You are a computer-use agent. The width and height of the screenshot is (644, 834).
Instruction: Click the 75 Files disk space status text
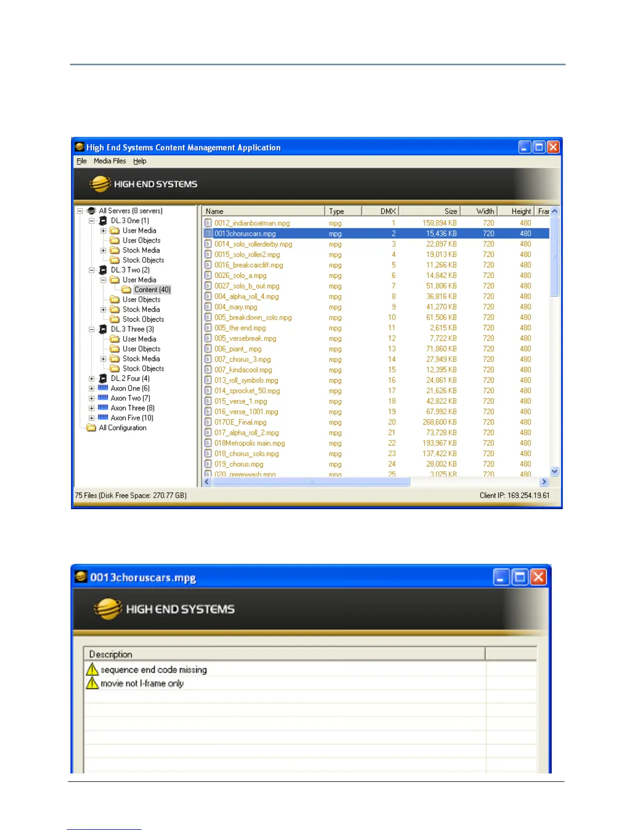tap(130, 495)
